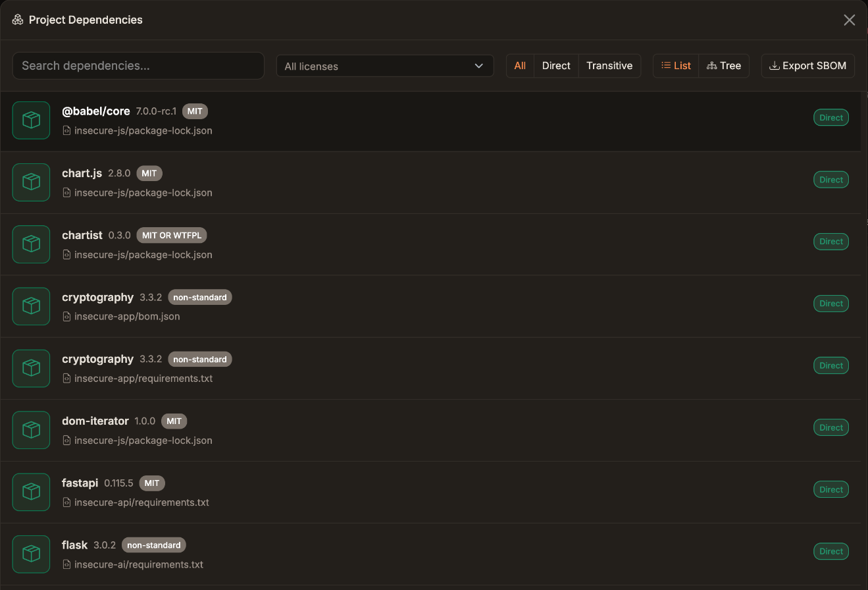Click the flask package name
The width and height of the screenshot is (868, 590).
click(75, 545)
